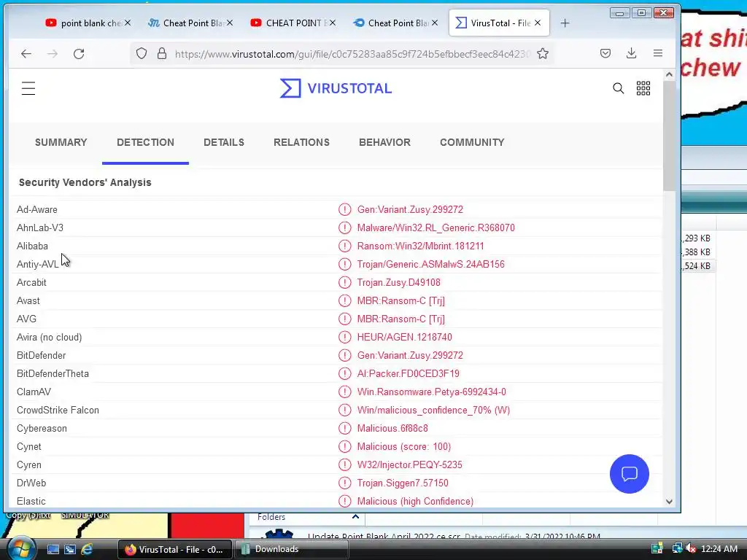
Task: Open the Firefox application menu
Action: [x=657, y=53]
